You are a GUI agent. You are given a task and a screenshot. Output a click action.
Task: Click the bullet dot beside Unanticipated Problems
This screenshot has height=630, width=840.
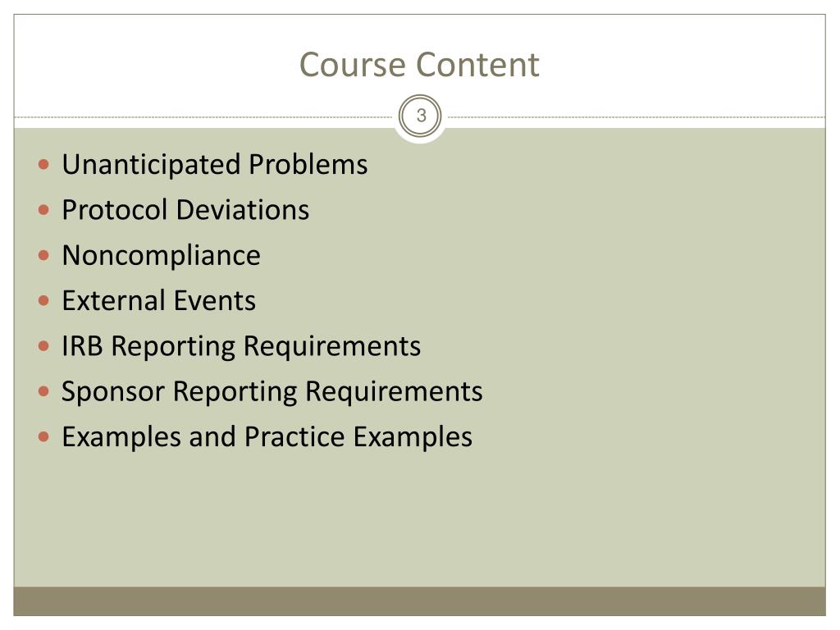[x=44, y=164]
